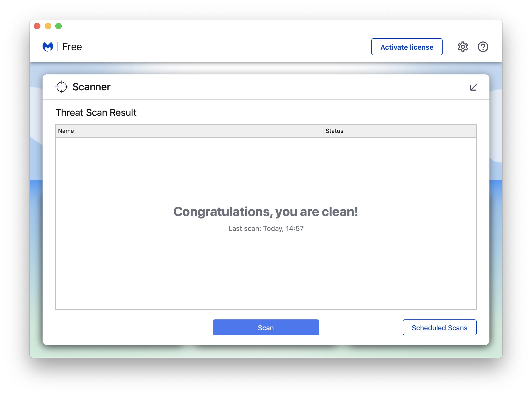Click the Scanner panel title
The height and width of the screenshot is (397, 532).
point(91,87)
